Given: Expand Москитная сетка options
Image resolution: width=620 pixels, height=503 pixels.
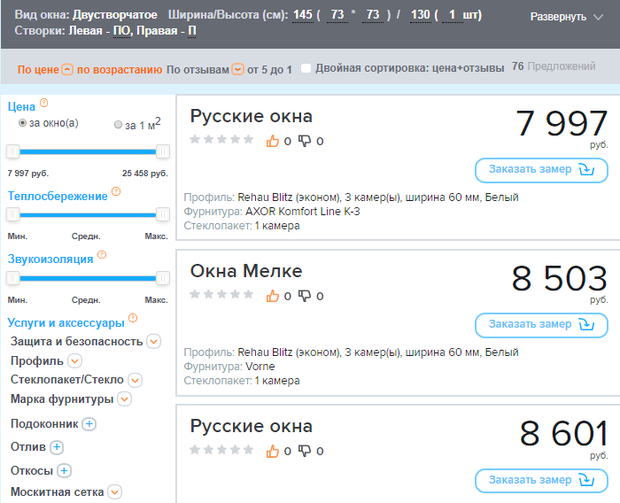Looking at the screenshot, I should click(x=114, y=492).
